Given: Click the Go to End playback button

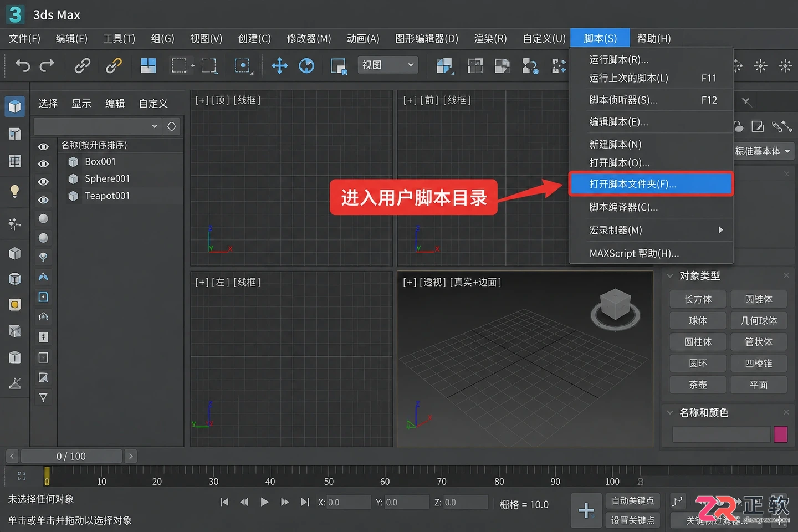Looking at the screenshot, I should pos(305,502).
